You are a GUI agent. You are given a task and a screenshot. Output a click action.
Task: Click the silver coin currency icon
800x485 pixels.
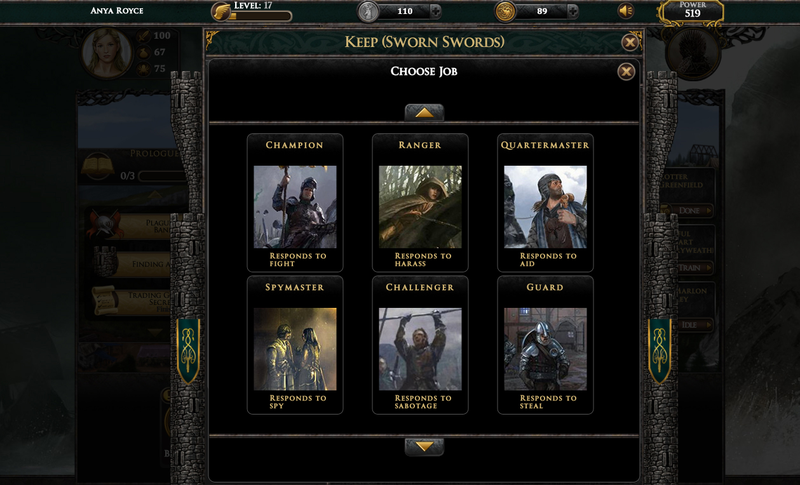[367, 11]
